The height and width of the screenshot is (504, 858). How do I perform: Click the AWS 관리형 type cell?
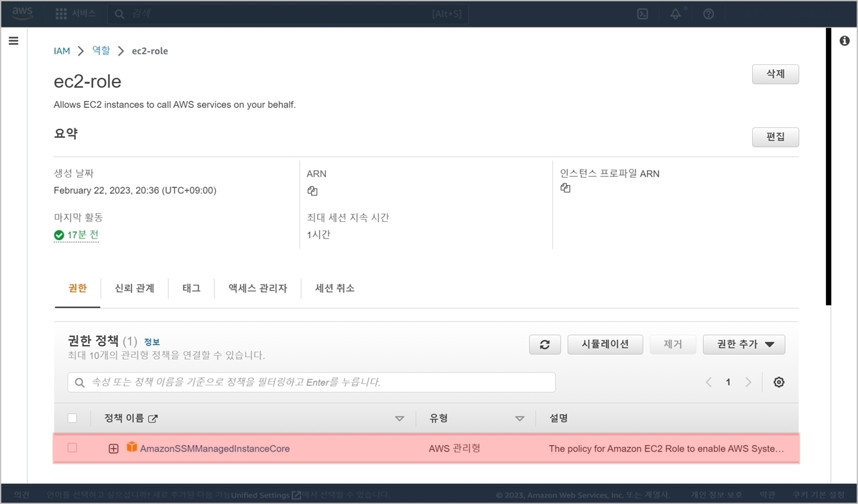(454, 448)
